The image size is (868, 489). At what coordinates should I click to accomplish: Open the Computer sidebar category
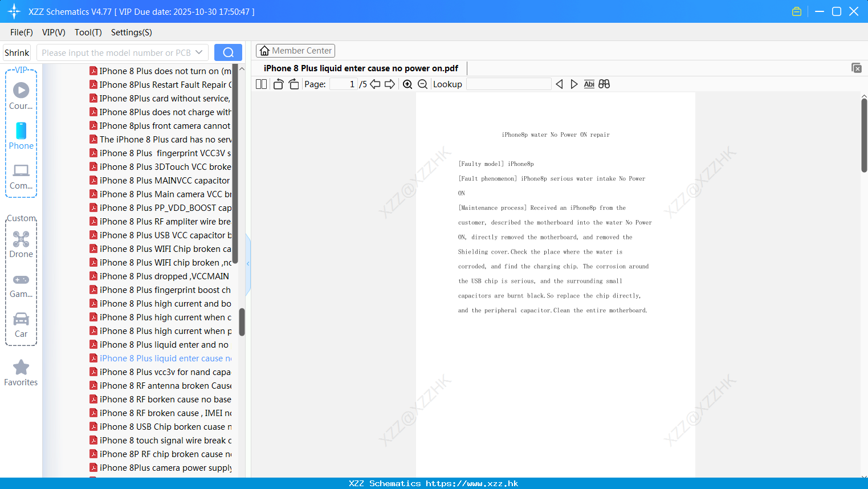coord(21,176)
